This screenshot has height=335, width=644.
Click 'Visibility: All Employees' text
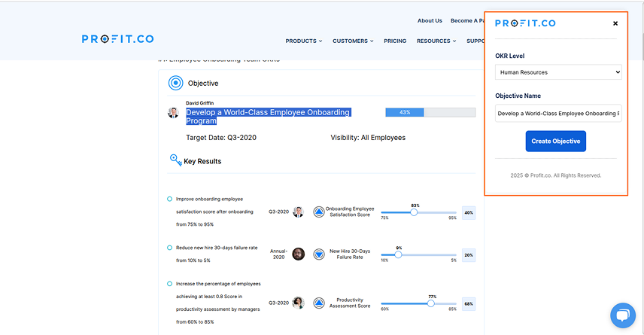point(368,138)
